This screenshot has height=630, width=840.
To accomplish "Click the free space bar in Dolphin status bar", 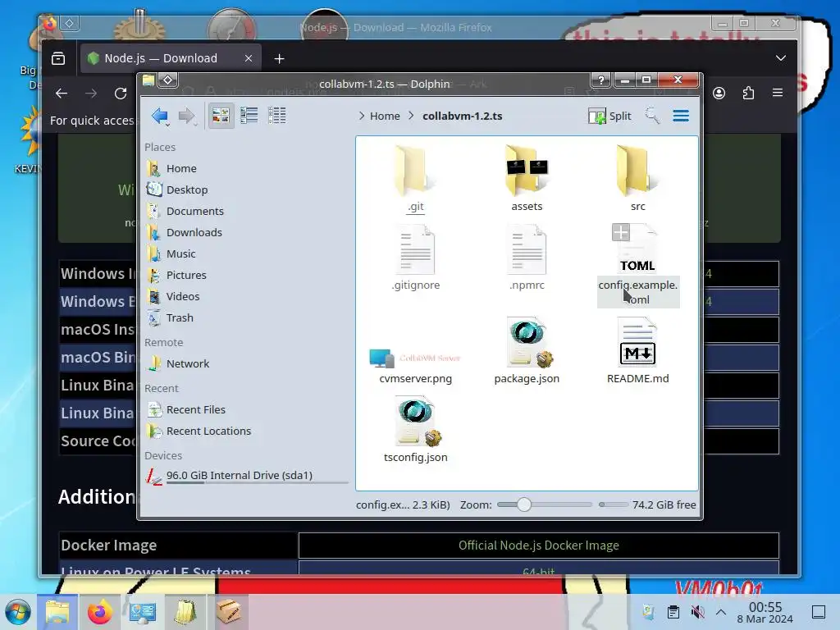I will [614, 504].
